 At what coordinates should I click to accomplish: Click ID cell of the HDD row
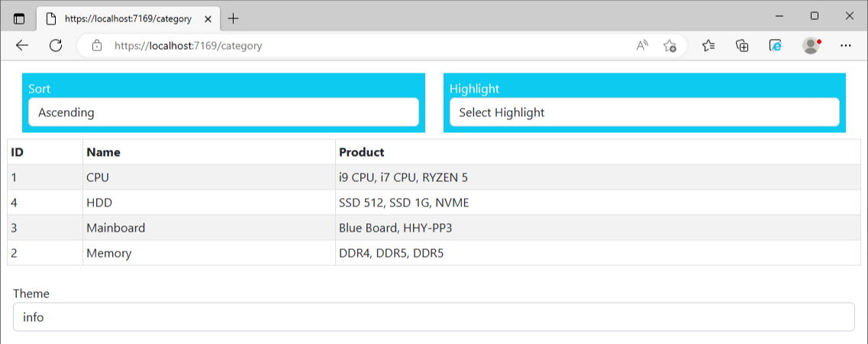pos(45,203)
